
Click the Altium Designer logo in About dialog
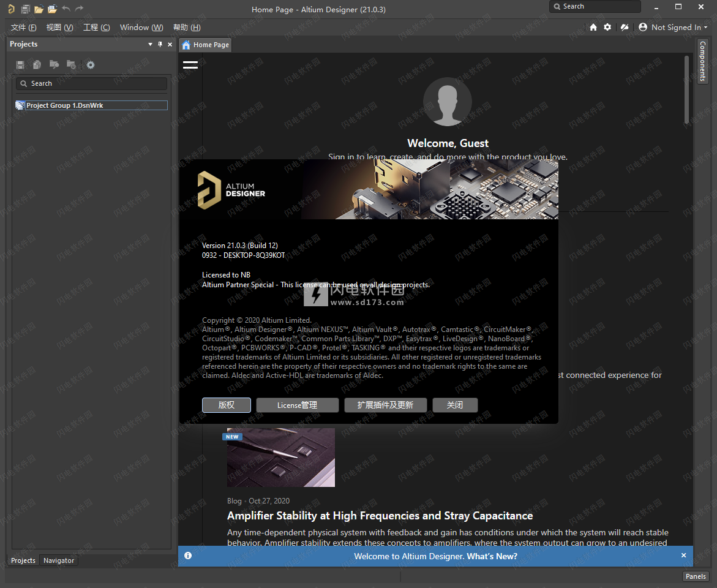click(231, 190)
